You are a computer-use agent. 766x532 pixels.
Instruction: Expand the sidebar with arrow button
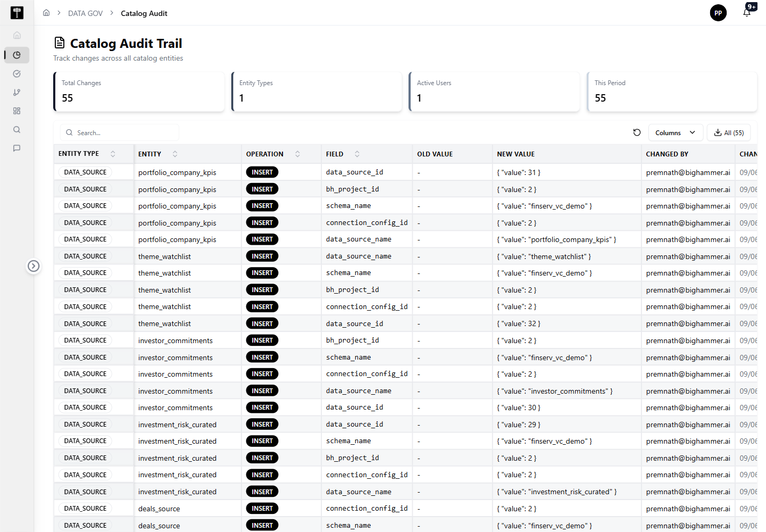click(x=34, y=266)
